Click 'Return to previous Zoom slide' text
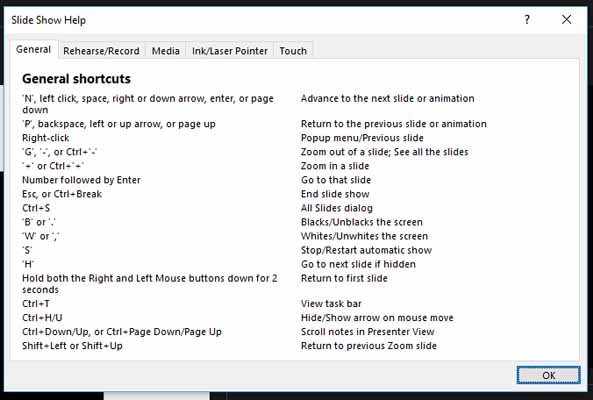Screen dimensions: 593x400 coord(369,346)
